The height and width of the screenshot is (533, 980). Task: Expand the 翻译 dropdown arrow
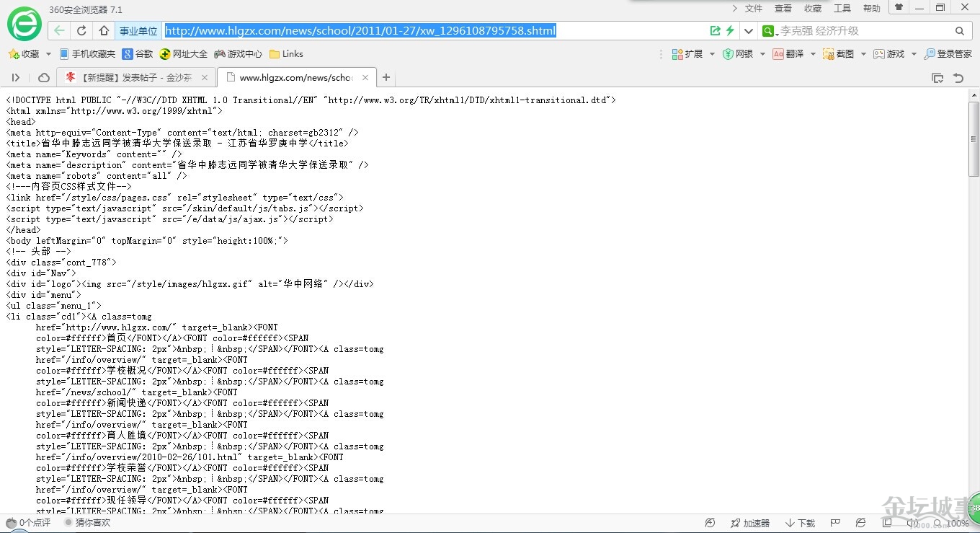813,54
